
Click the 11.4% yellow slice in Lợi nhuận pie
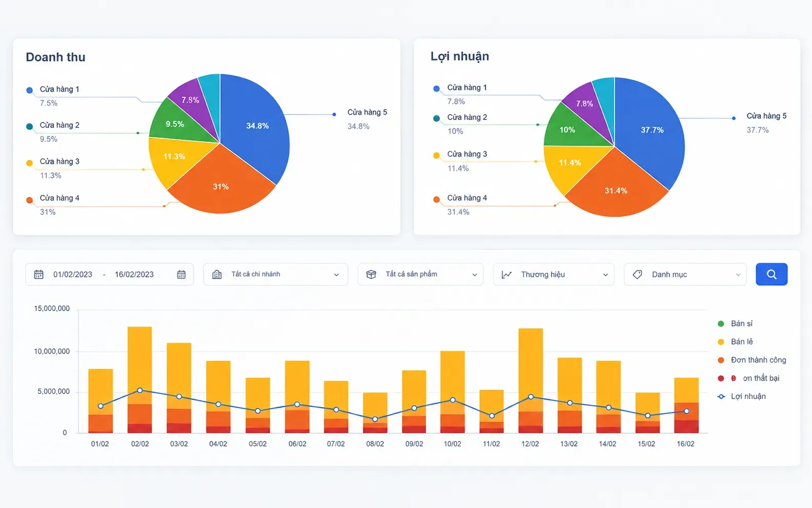coord(571,164)
